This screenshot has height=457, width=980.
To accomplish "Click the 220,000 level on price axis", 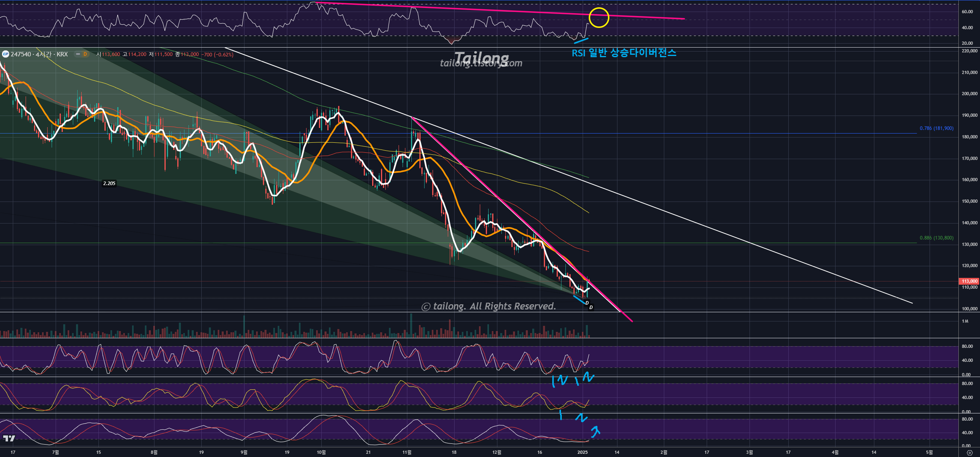I will point(969,51).
